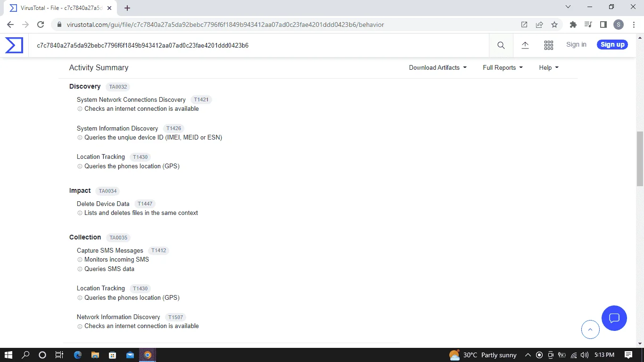Screen dimensions: 644x362
Task: Click the TA0034 Impact tag
Action: tap(107, 191)
